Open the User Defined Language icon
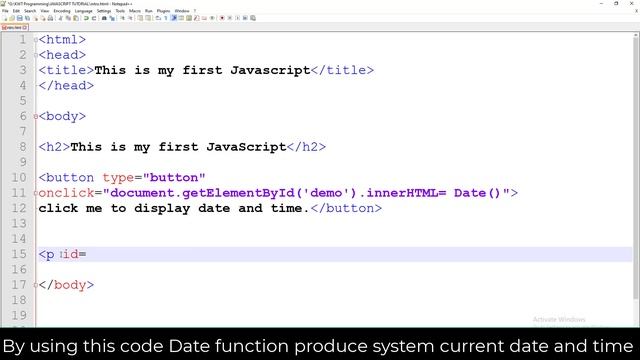 (181, 18)
